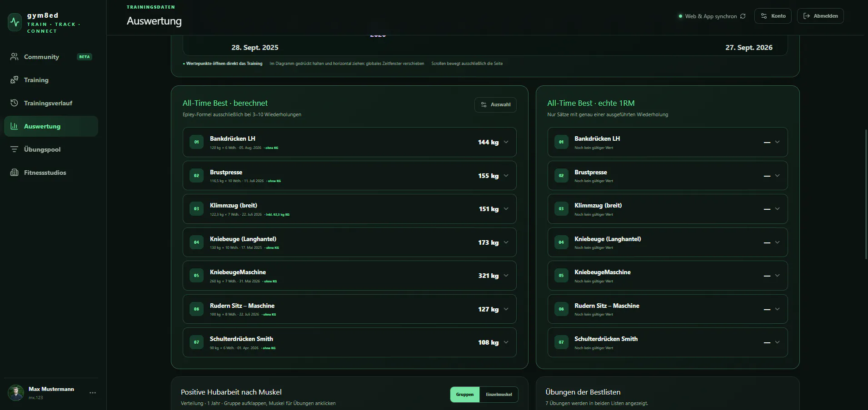Screen dimensions: 868x410
Task: Click the sync refresh icon in header
Action: [743, 16]
